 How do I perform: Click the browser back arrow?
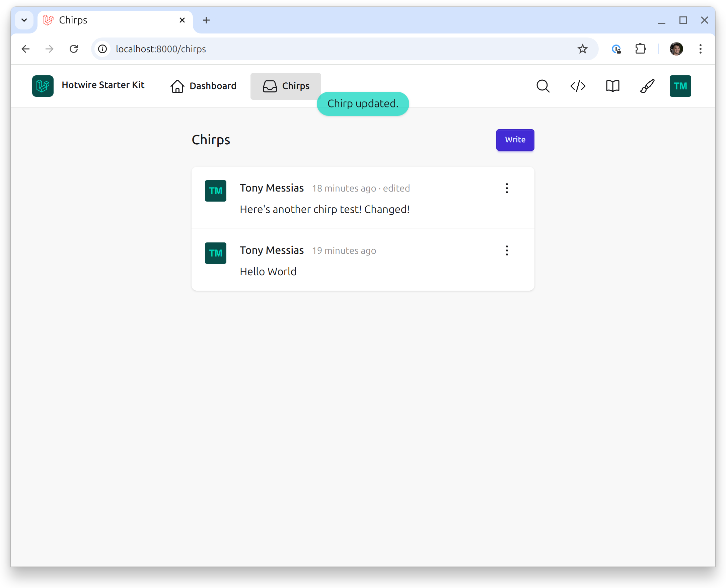click(26, 49)
